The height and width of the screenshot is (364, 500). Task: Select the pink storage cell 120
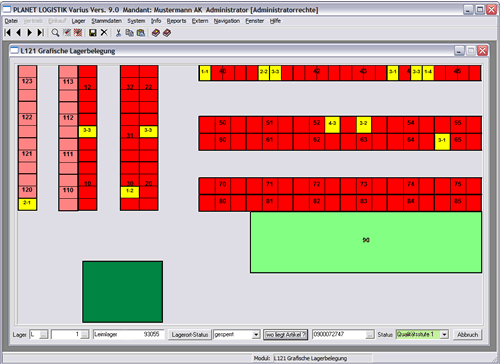(x=27, y=192)
